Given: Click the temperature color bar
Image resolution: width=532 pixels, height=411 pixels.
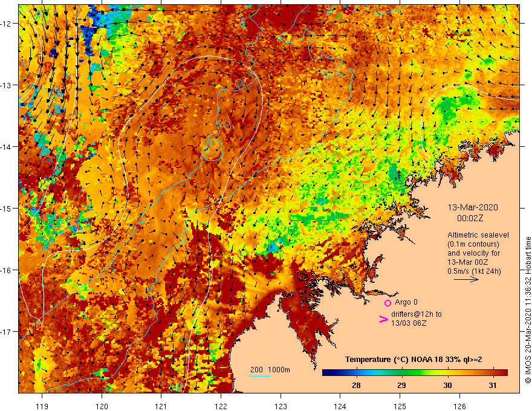Looking at the screenshot, I should 415,373.
